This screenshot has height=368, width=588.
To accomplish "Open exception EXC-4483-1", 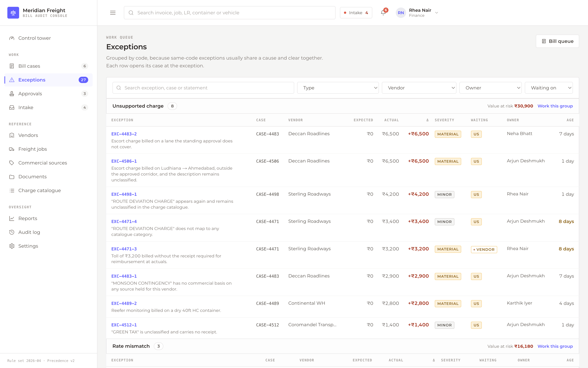I will tap(124, 276).
